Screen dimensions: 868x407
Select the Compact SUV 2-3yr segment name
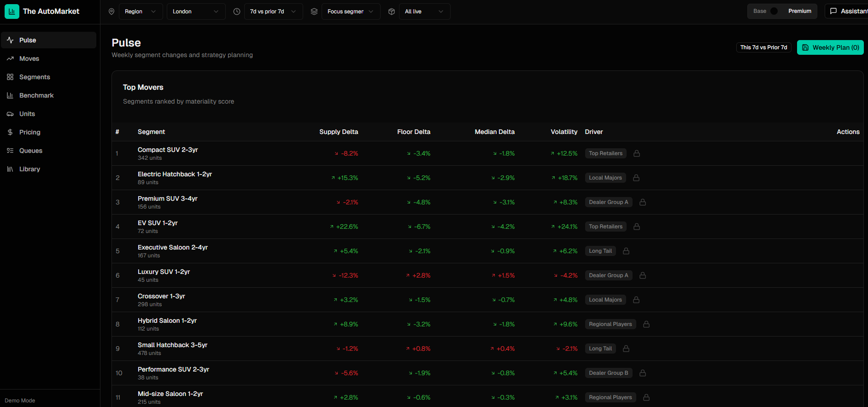[168, 150]
